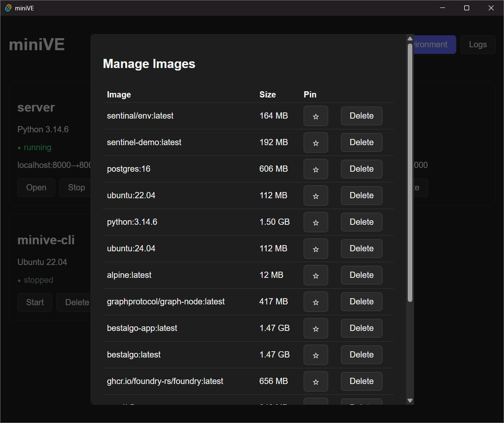Viewport: 504px width, 423px height.
Task: Click the Manage Images dialog title
Action: click(x=149, y=64)
